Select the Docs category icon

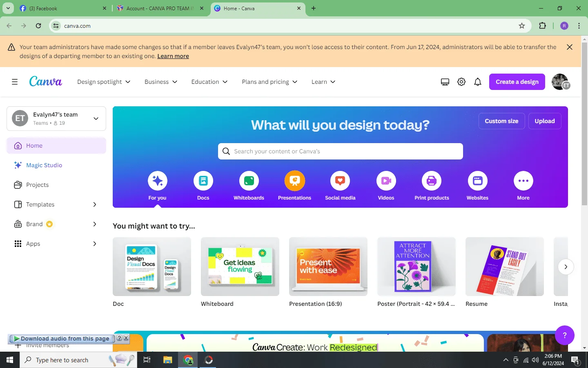[x=203, y=181]
